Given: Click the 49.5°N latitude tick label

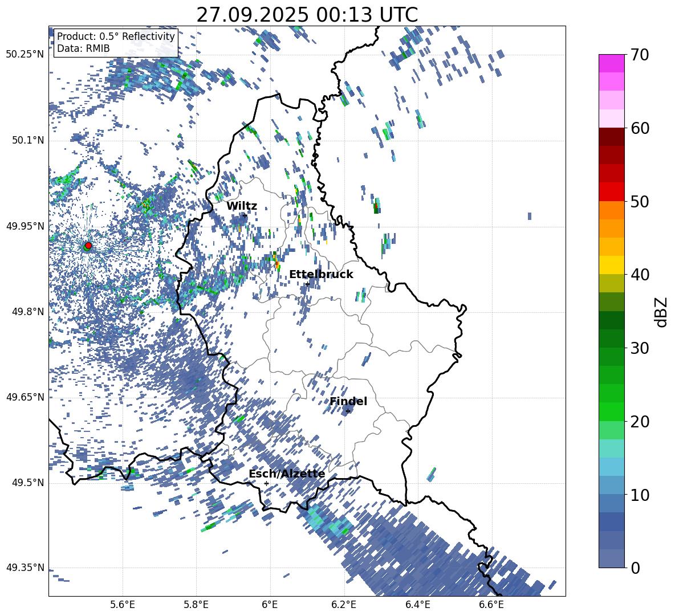Looking at the screenshot, I should tap(28, 483).
